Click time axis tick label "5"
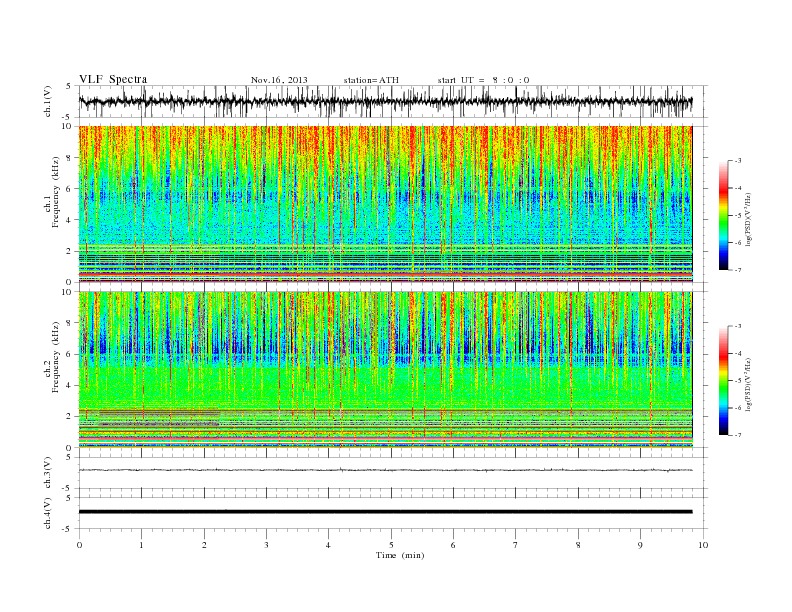 click(x=391, y=545)
